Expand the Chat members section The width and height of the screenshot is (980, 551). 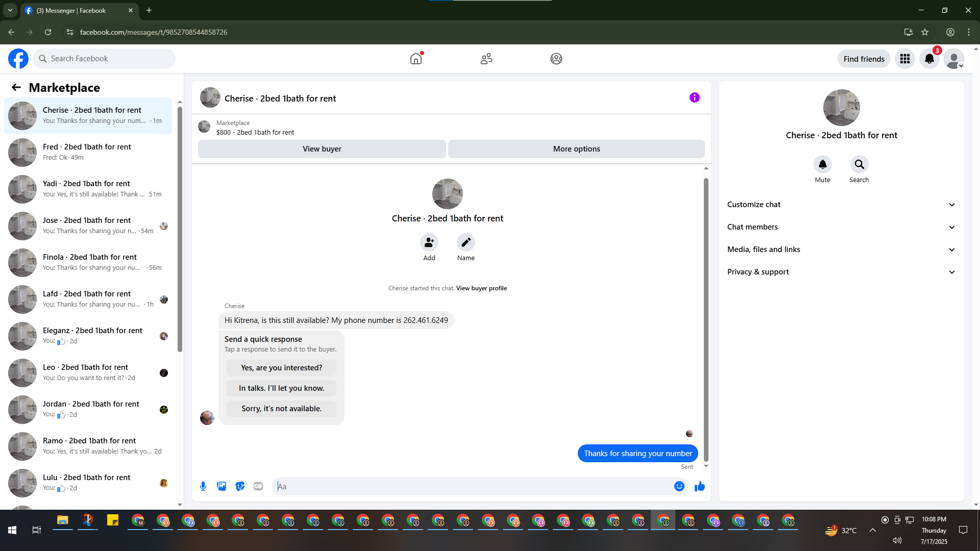coord(841,227)
